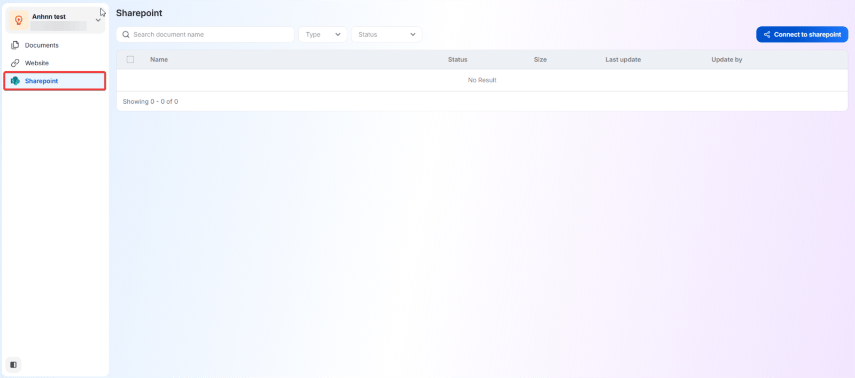This screenshot has height=378, width=855.
Task: Focus the Search document name field
Action: [205, 34]
